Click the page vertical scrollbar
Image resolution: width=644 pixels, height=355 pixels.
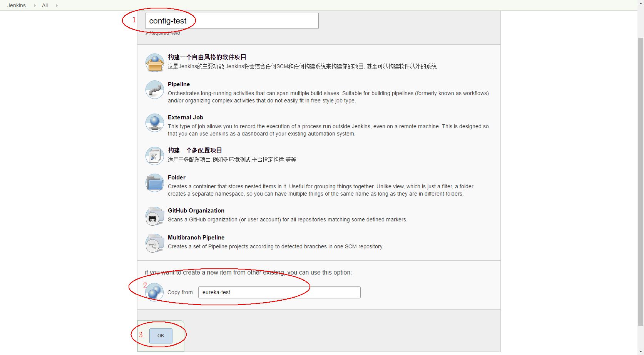[x=641, y=181]
